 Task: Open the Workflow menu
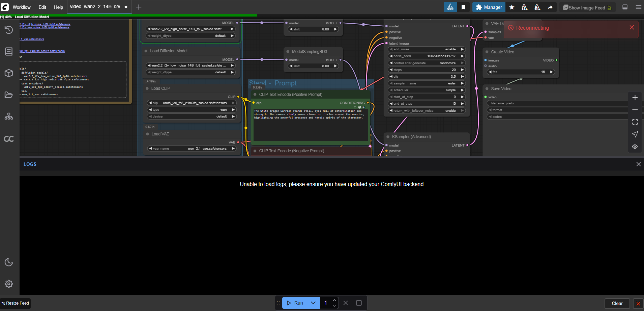click(22, 7)
